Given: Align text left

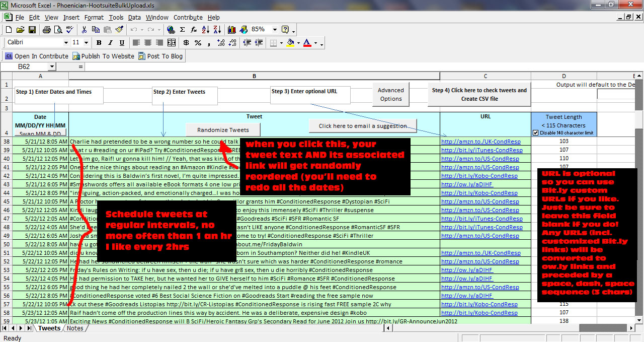Looking at the screenshot, I should [136, 43].
